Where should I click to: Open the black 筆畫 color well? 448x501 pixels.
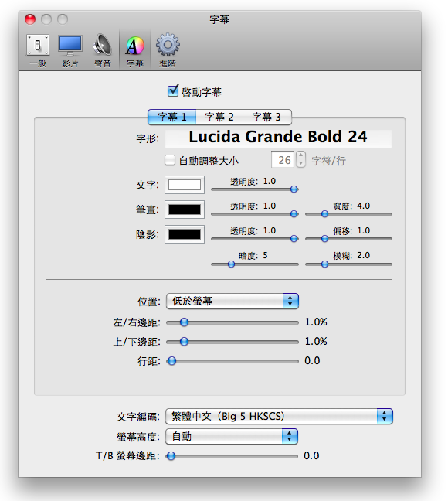(185, 210)
